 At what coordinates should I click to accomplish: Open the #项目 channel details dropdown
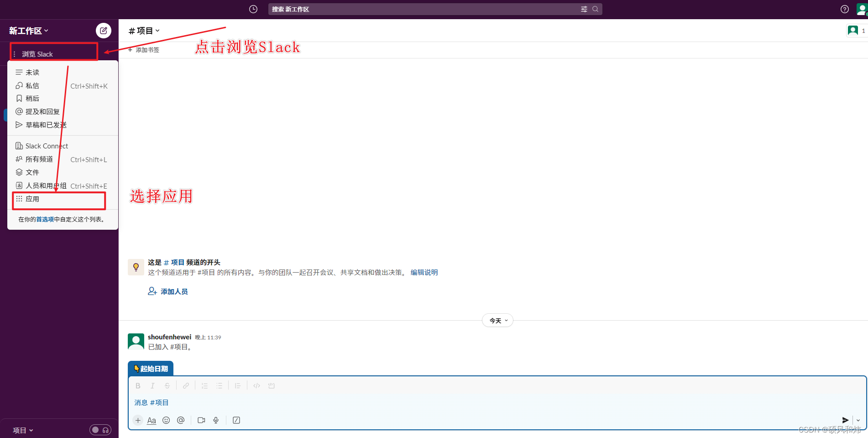click(x=144, y=31)
